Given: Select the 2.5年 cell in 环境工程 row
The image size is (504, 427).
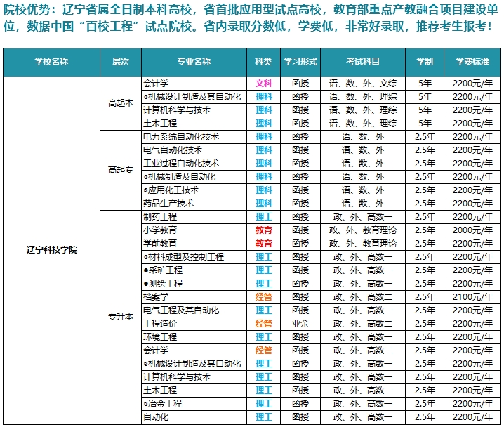Looking at the screenshot, I should click(425, 337).
